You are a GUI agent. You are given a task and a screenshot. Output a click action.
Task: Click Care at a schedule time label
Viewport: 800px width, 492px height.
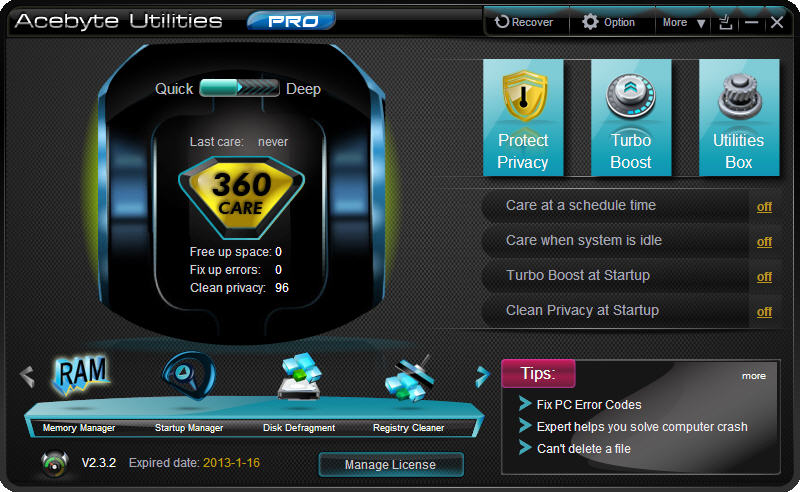[x=581, y=205]
